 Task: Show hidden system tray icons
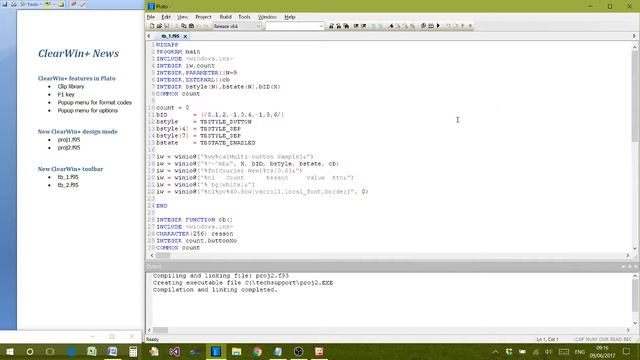click(495, 351)
